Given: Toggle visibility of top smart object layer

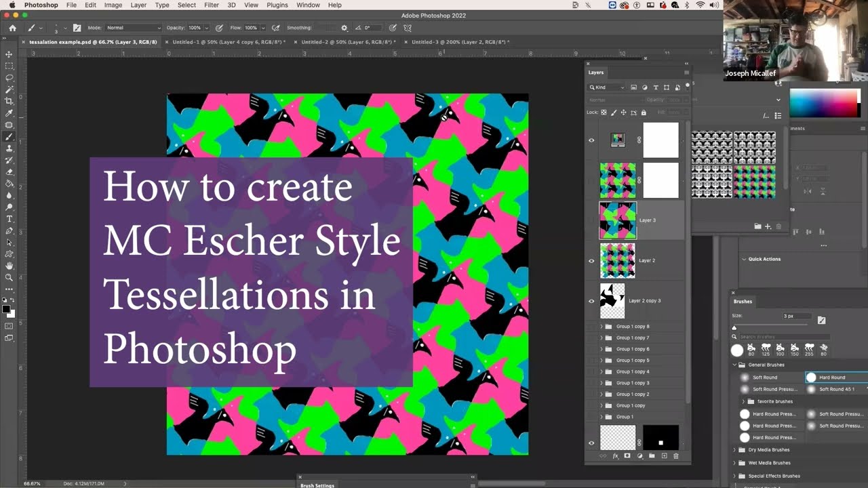Looking at the screenshot, I should click(x=591, y=140).
